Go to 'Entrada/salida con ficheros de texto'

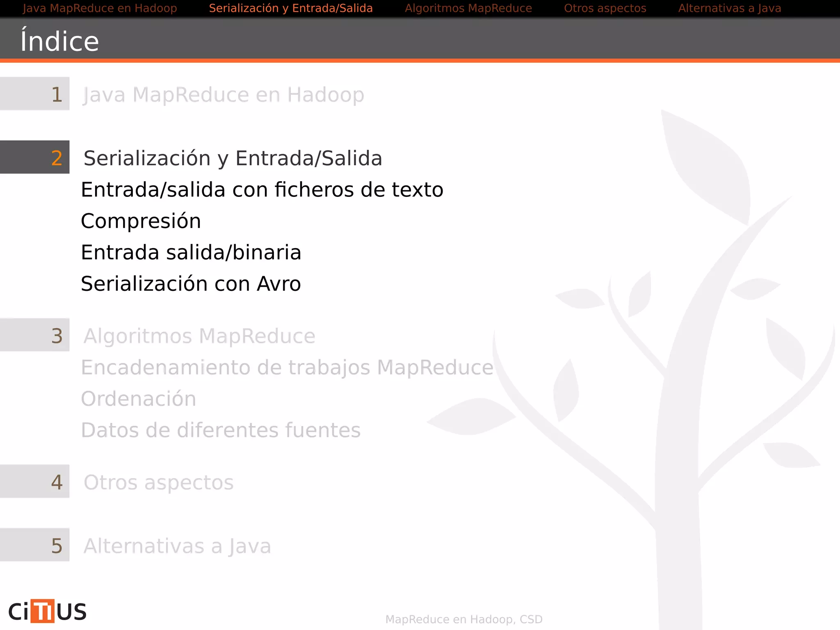[262, 189]
